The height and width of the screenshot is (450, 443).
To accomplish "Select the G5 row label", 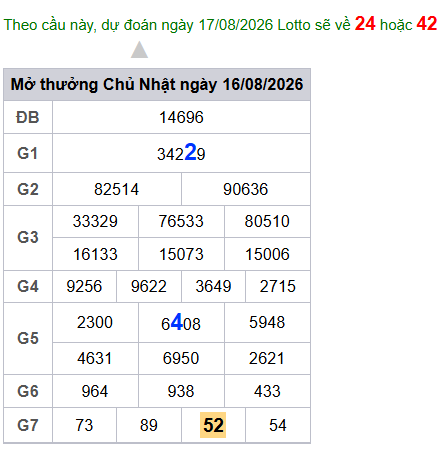I will (28, 338).
